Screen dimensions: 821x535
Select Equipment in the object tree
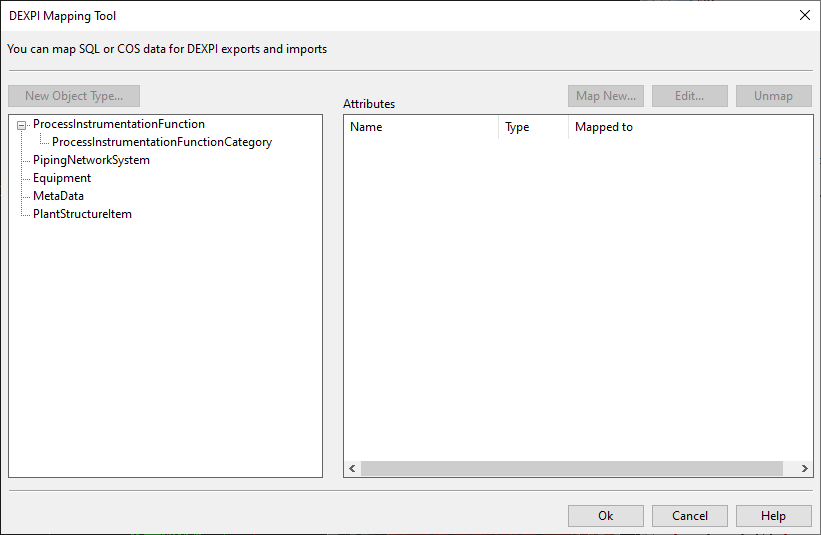point(62,178)
